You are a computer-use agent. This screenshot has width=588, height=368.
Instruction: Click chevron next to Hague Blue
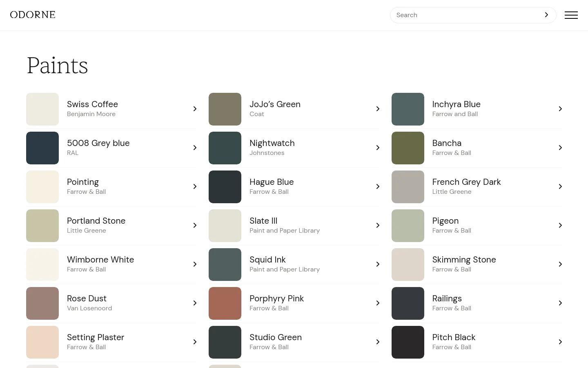378,186
